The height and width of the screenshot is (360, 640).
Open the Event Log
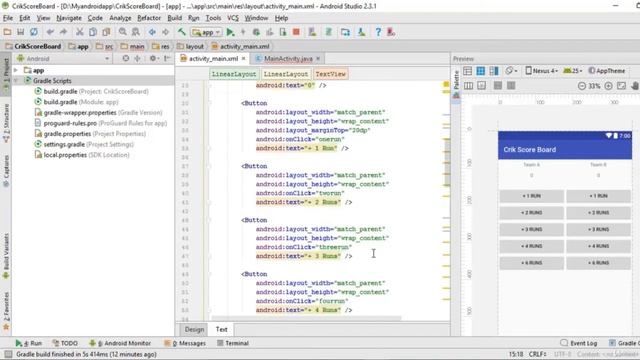[579, 343]
